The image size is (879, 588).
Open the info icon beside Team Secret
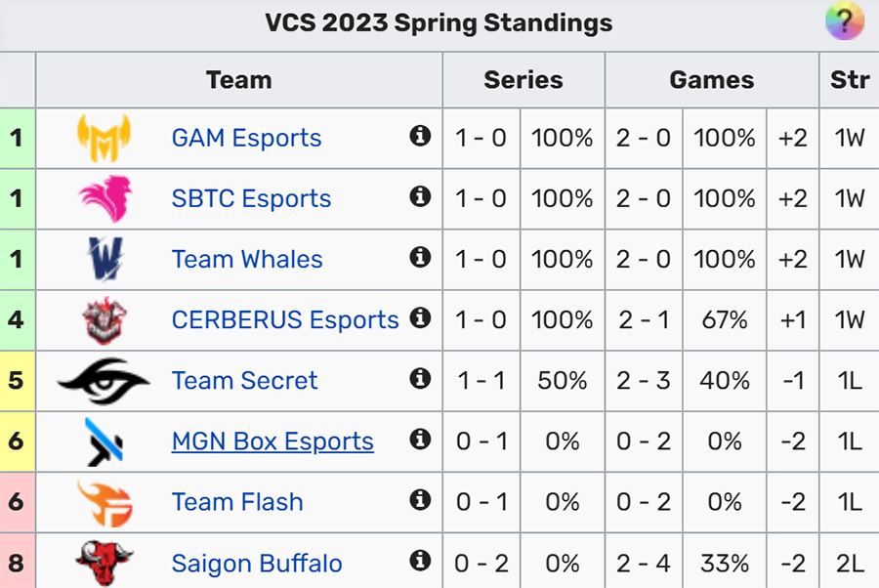click(420, 378)
